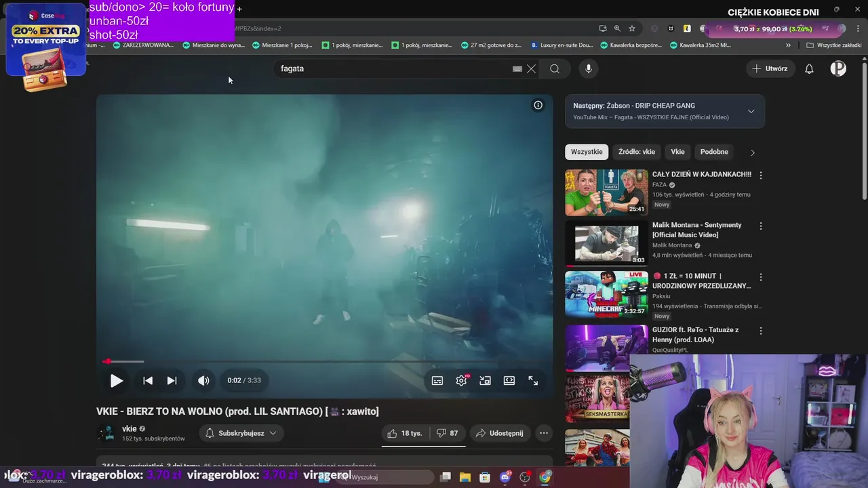Open the Paksiu Minecraft live thumbnail

click(606, 294)
